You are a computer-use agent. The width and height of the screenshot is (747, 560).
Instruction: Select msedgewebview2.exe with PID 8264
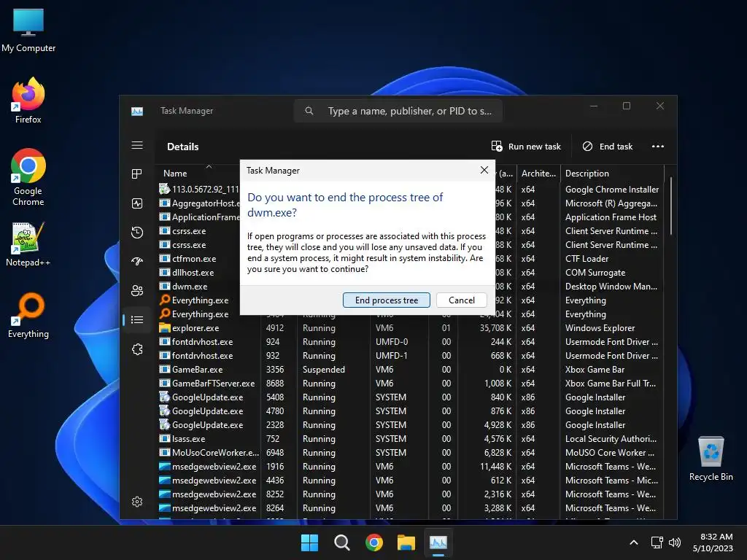[410, 508]
